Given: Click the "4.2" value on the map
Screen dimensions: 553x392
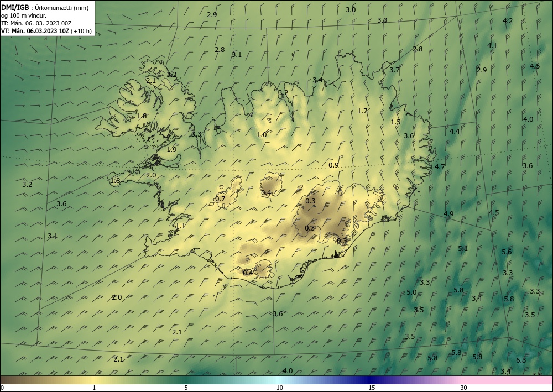Looking at the screenshot, I should coord(508,21).
